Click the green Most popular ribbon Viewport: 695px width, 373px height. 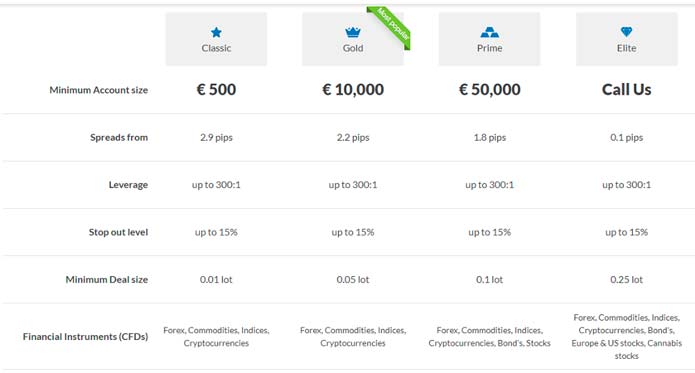click(x=391, y=26)
